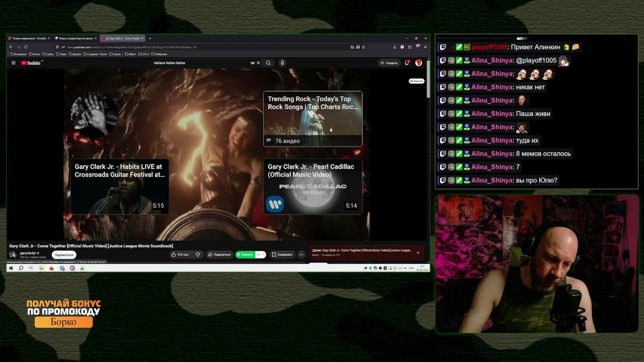644x362 pixels.
Task: Go back in the browser
Action: (x=11, y=47)
